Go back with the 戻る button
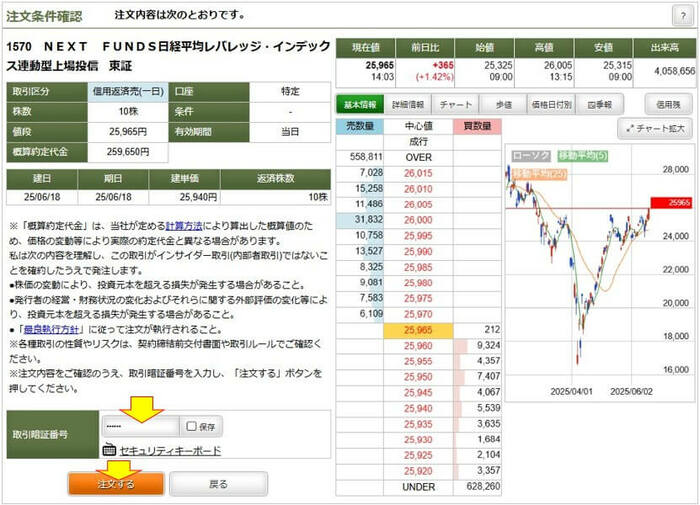The image size is (700, 505). (x=218, y=484)
